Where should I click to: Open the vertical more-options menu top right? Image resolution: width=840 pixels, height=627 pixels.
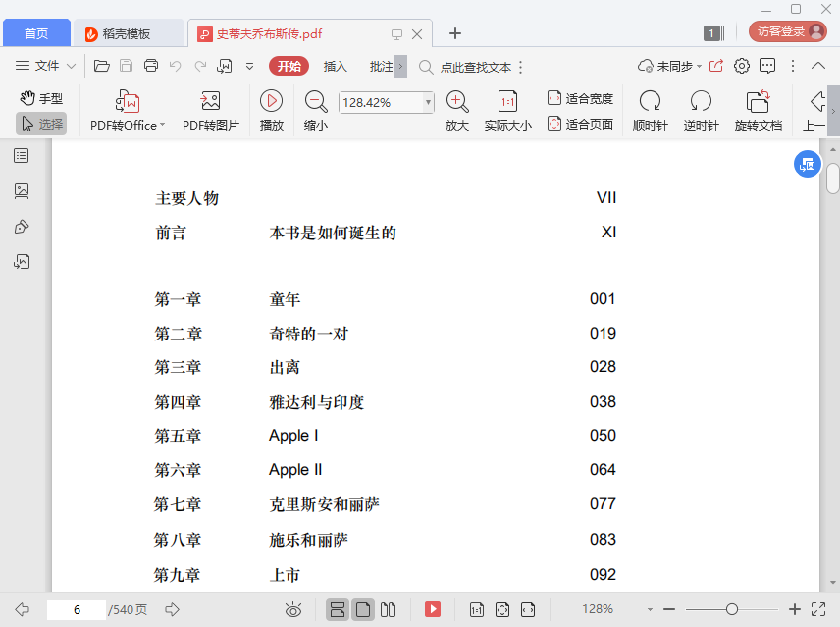click(x=793, y=66)
